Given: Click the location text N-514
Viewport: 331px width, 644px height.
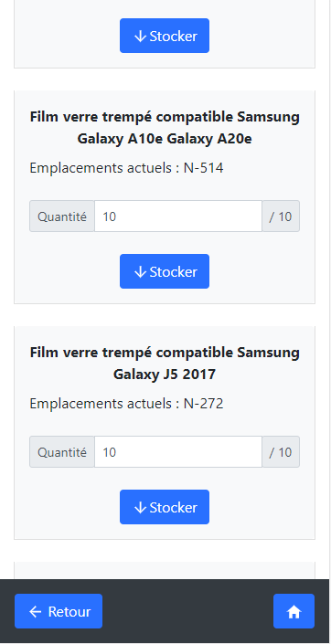Looking at the screenshot, I should coord(204,168).
